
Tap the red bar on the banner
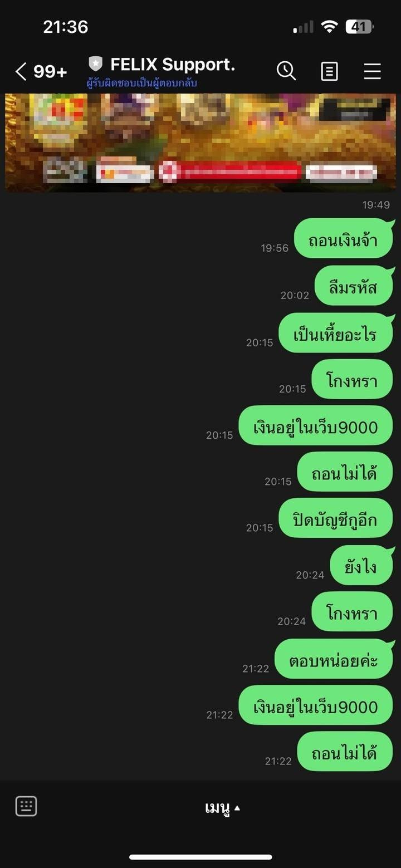point(231,172)
